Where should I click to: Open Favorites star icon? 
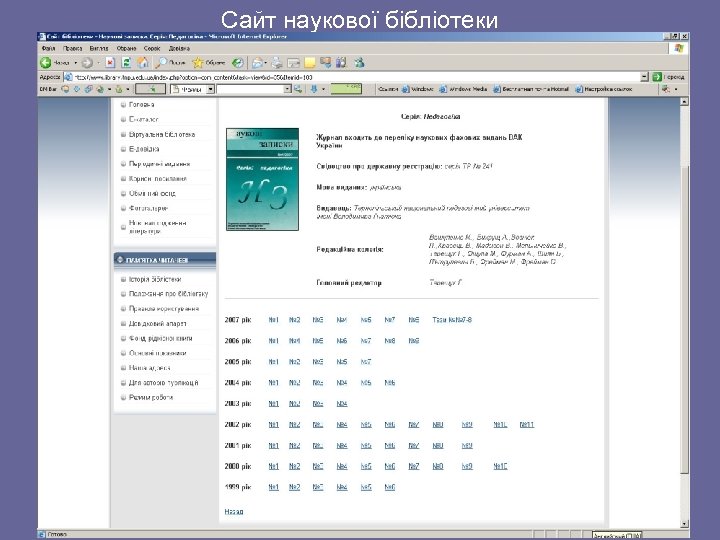(x=198, y=62)
